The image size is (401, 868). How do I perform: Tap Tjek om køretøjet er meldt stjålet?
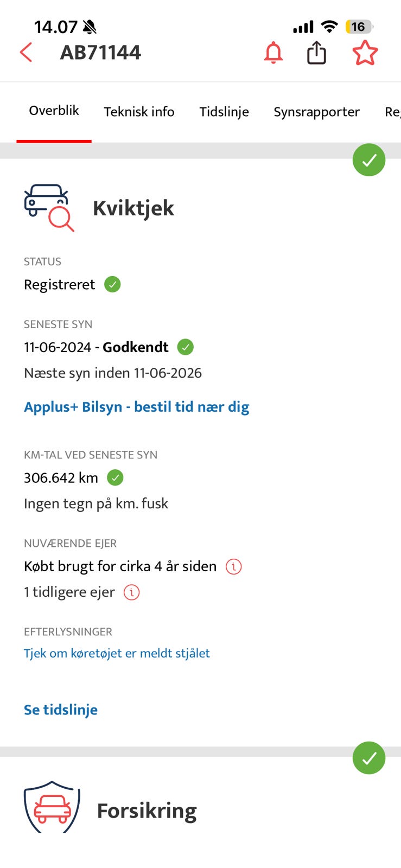117,653
